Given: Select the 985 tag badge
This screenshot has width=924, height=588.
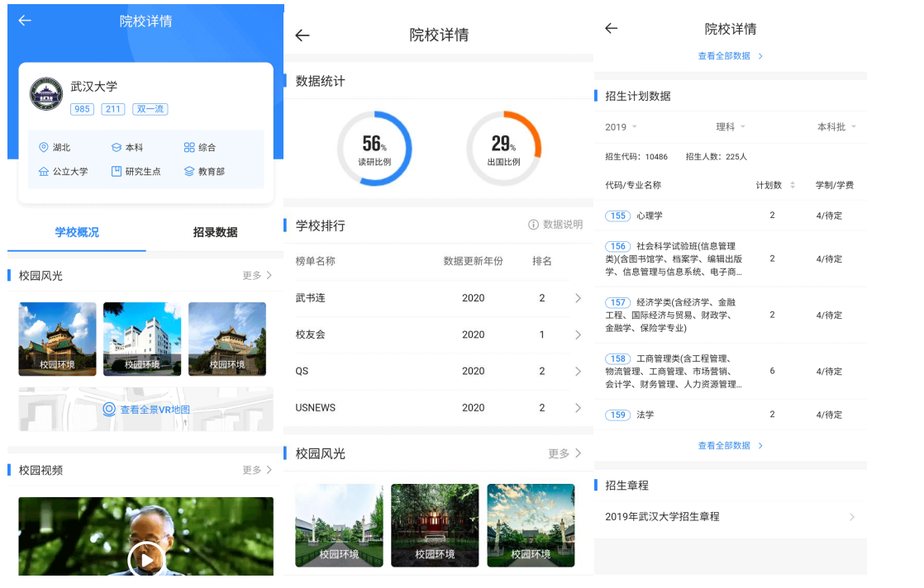Looking at the screenshot, I should pyautogui.click(x=82, y=109).
